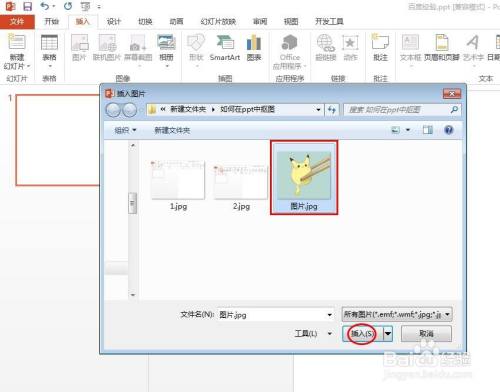Image resolution: width=500 pixels, height=392 pixels.
Task: Click the dialog Back navigation arrow
Action: point(113,110)
